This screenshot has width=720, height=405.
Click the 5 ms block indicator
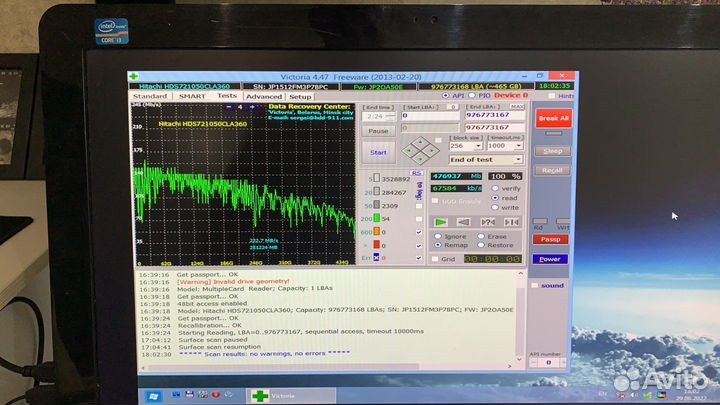(x=377, y=178)
